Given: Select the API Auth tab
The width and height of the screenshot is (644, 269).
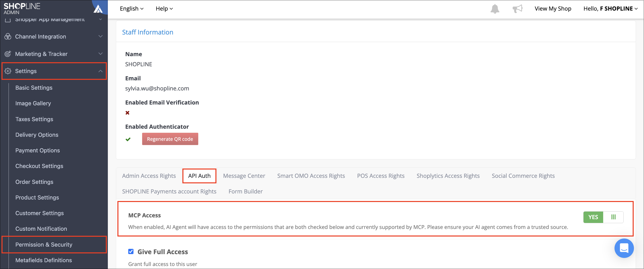Looking at the screenshot, I should 199,176.
